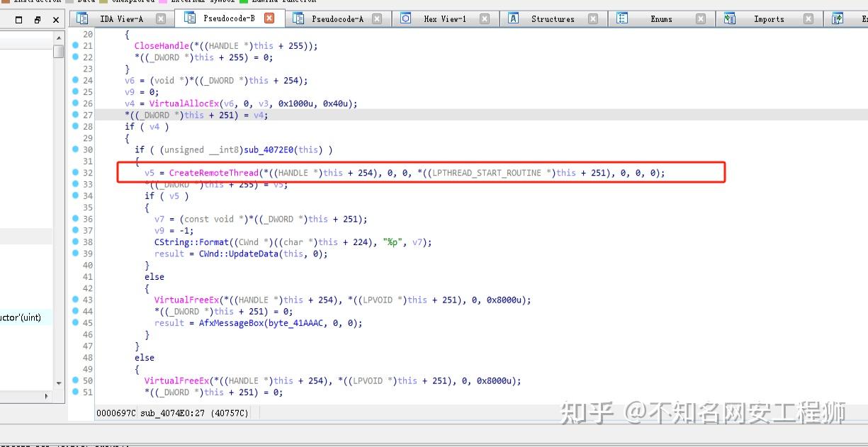Switch to the Structures tab

pos(553,18)
